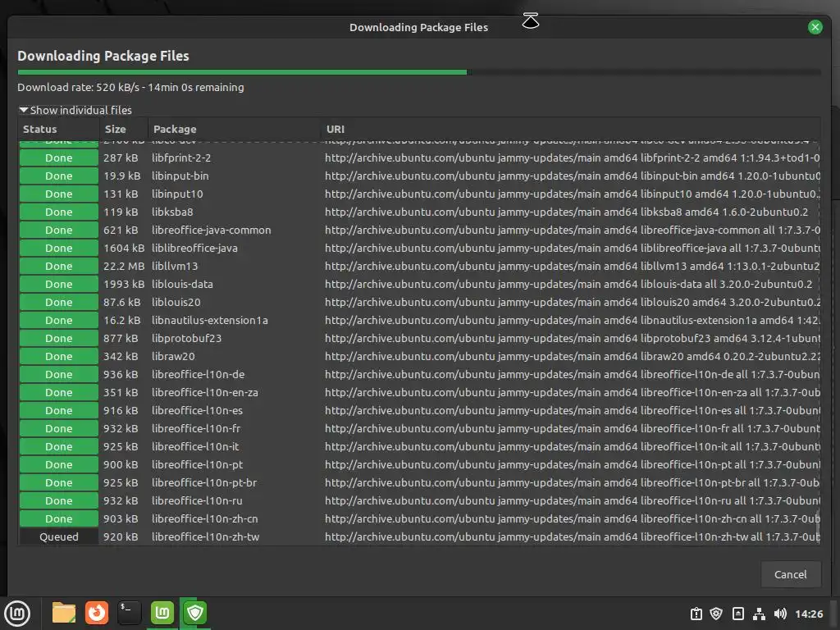This screenshot has height=630, width=840.
Task: Select the libfprint-2-2 package row
Action: [x=419, y=158]
